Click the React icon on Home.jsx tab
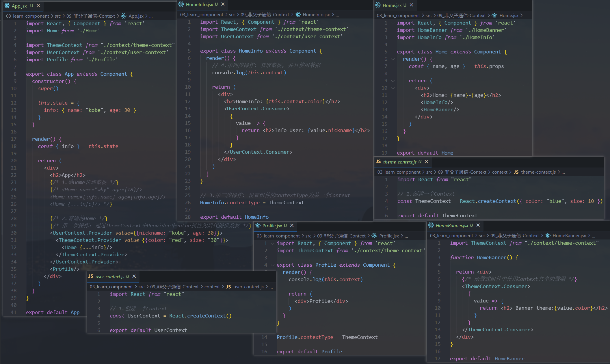 pos(378,5)
